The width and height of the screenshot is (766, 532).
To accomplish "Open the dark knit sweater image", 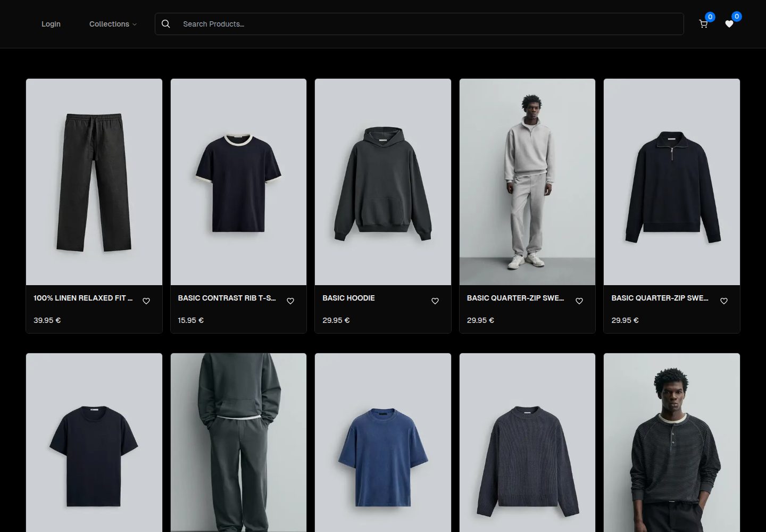I will pos(527,443).
